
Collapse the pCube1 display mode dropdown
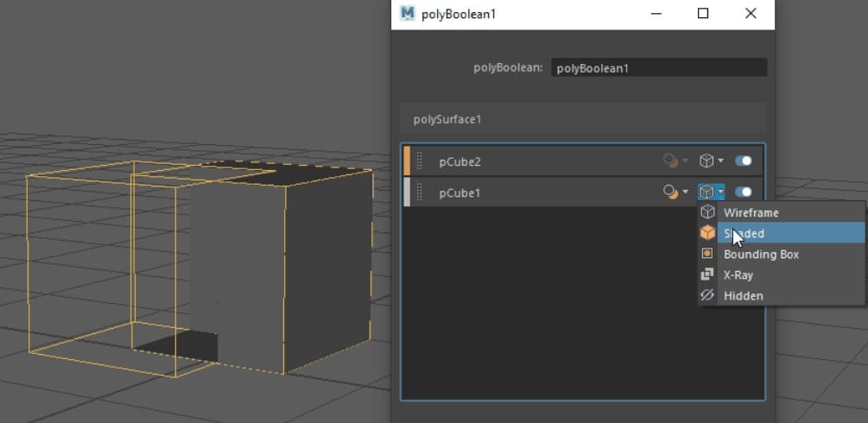pos(711,192)
